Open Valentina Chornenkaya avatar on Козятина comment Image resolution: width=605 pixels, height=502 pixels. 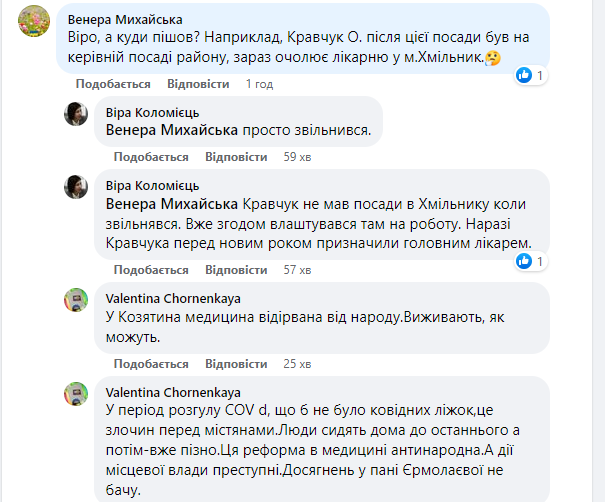[77, 299]
